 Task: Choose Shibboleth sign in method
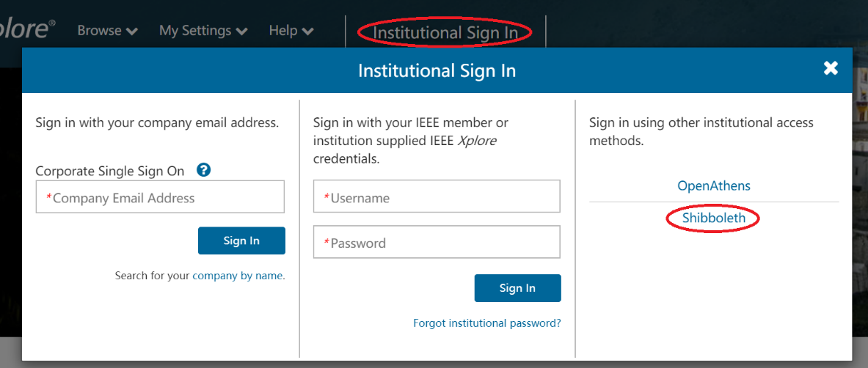[x=713, y=218]
